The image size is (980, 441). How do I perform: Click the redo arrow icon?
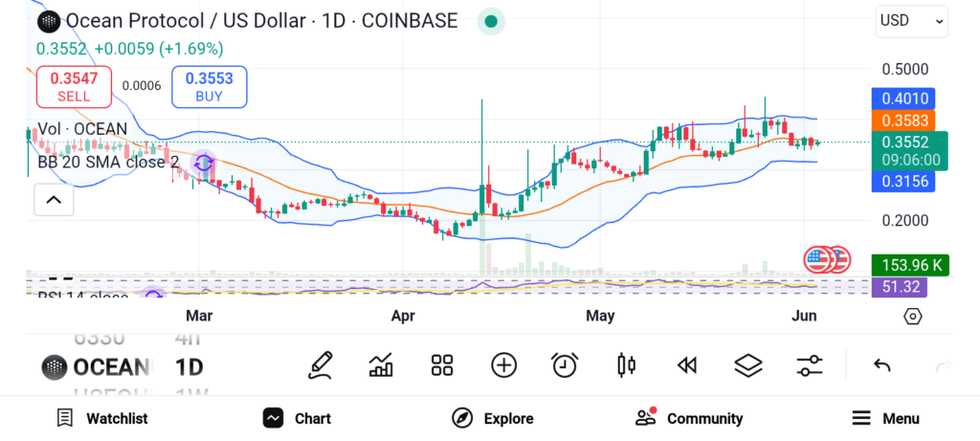click(943, 365)
